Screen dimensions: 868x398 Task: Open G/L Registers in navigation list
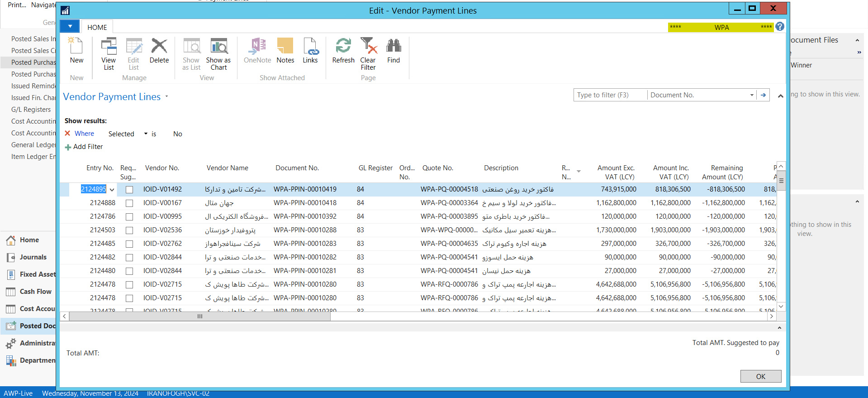tap(31, 110)
